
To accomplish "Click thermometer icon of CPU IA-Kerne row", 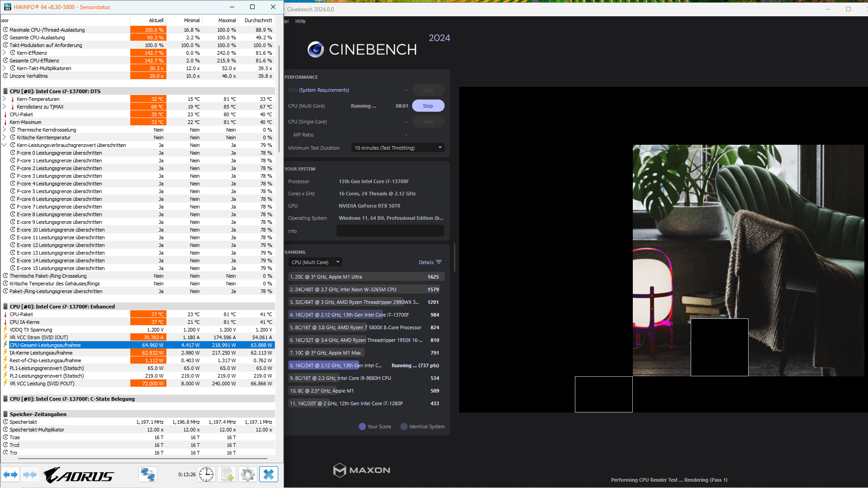I will (5, 322).
